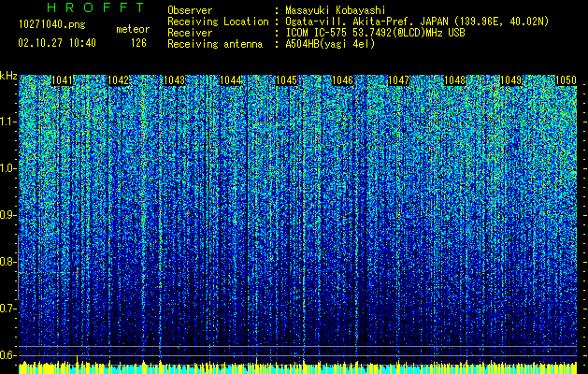Click the 1048 time marker label
Screen dimensions: 588x374
455,80
